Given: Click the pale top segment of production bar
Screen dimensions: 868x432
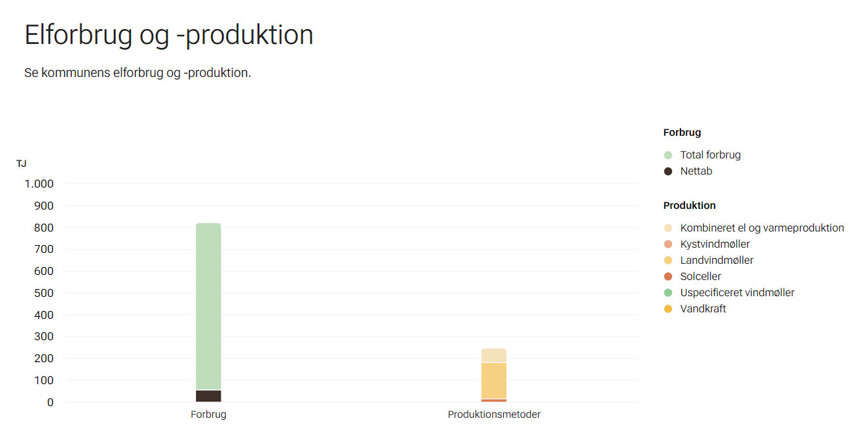Looking at the screenshot, I should coord(494,356).
